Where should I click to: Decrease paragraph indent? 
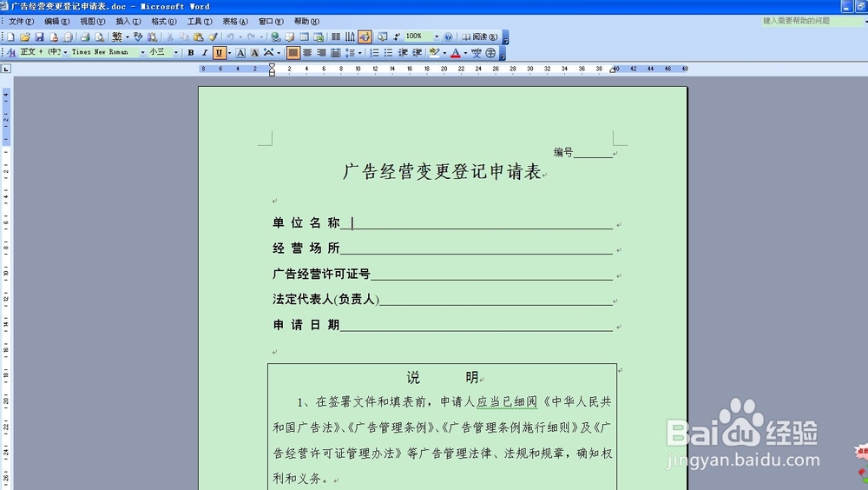[x=403, y=52]
